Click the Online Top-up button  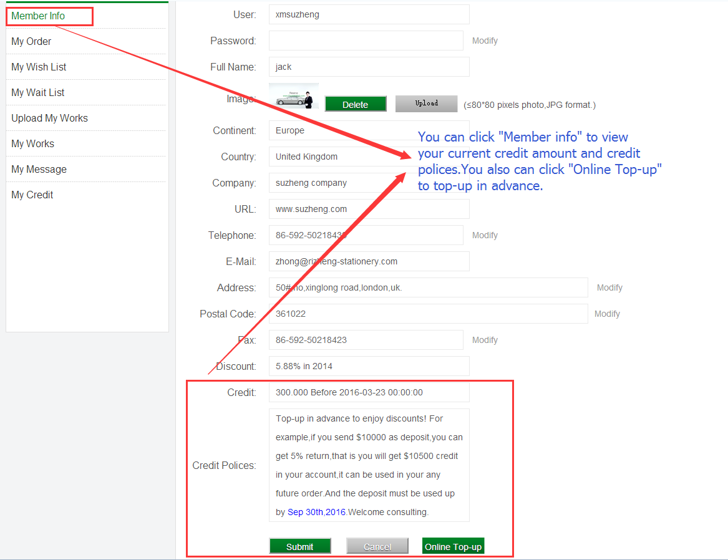point(453,546)
